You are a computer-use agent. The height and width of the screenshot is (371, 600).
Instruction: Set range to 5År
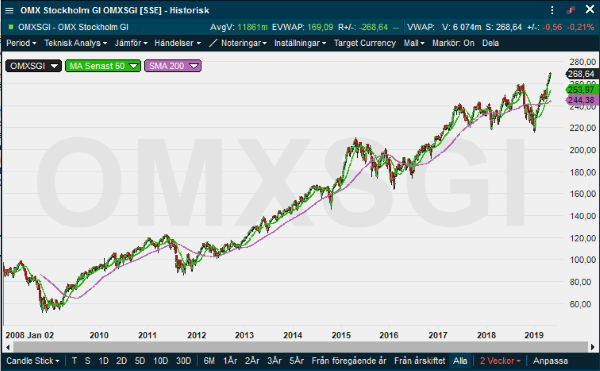pyautogui.click(x=297, y=361)
